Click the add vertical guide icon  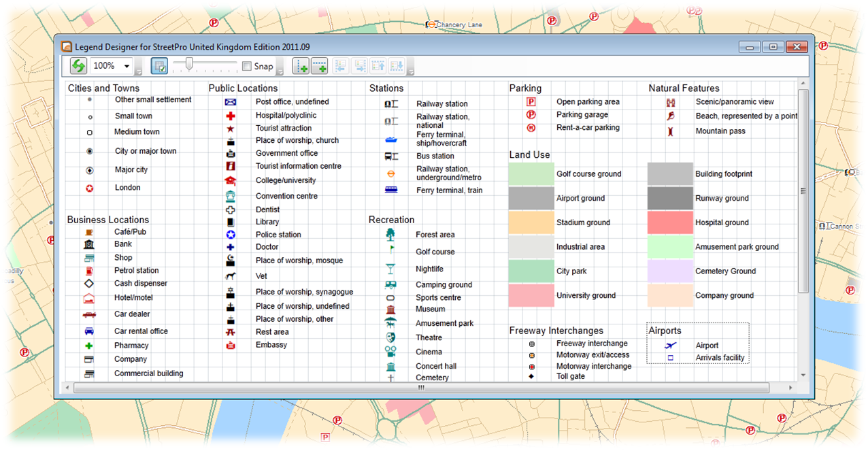tap(301, 66)
